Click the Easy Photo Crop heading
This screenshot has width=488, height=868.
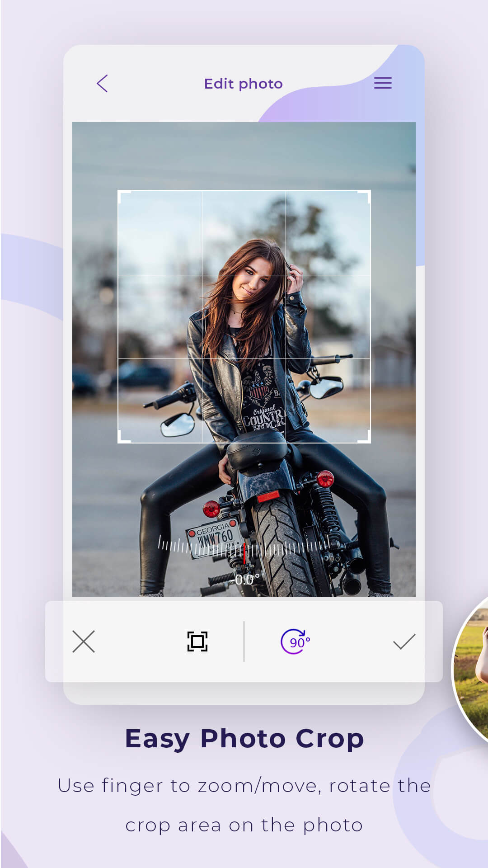click(x=244, y=739)
